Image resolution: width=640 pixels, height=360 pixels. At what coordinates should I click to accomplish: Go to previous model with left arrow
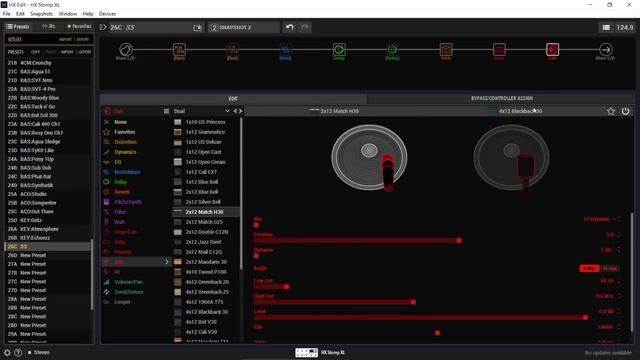(235, 111)
